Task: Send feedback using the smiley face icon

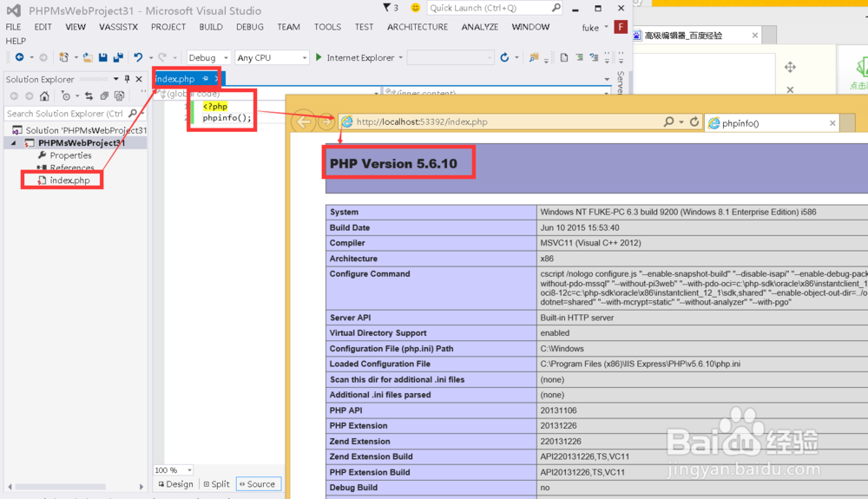Action: 416,7
